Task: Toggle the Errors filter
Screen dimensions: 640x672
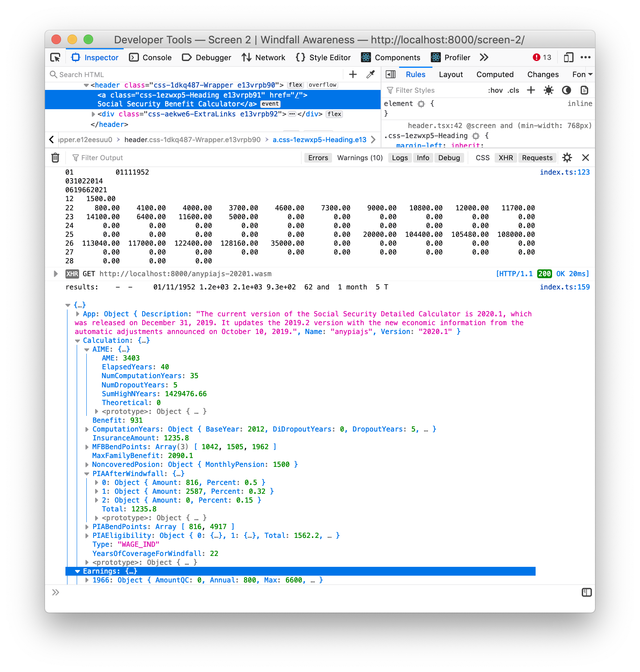Action: click(318, 158)
